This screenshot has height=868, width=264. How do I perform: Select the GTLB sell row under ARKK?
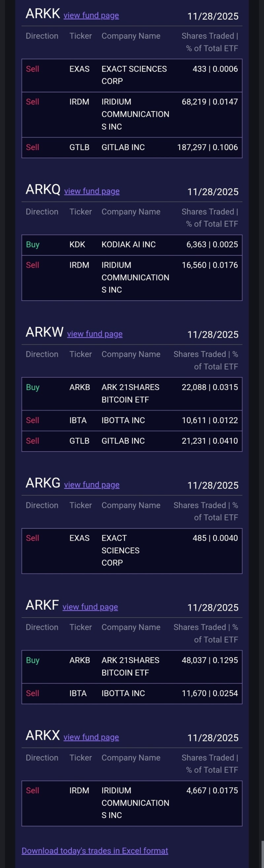coord(132,147)
